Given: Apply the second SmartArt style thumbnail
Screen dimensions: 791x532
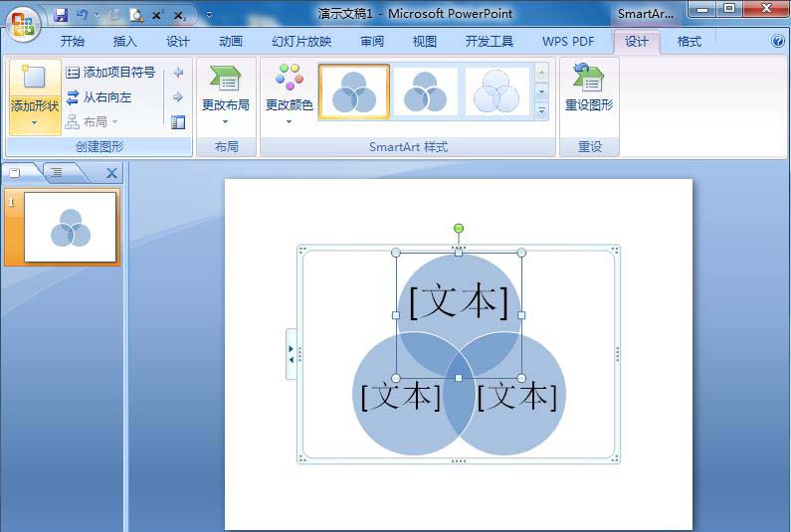Looking at the screenshot, I should coord(425,91).
